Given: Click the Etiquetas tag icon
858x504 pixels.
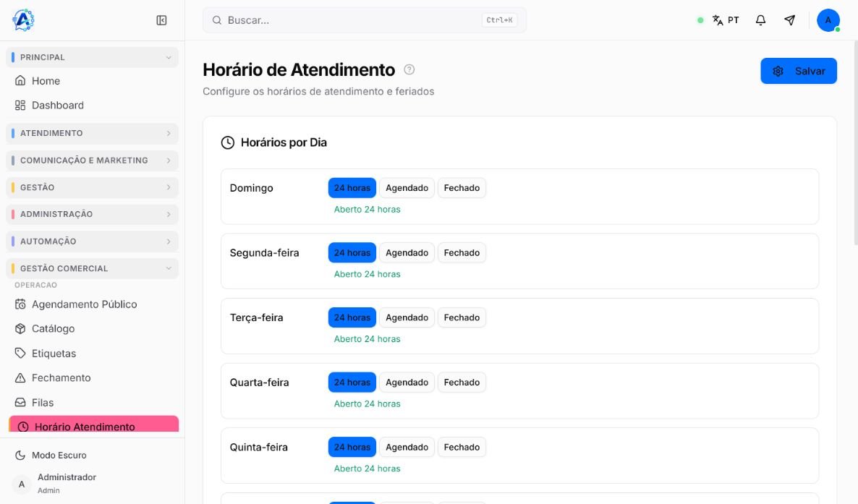Looking at the screenshot, I should pos(20,353).
